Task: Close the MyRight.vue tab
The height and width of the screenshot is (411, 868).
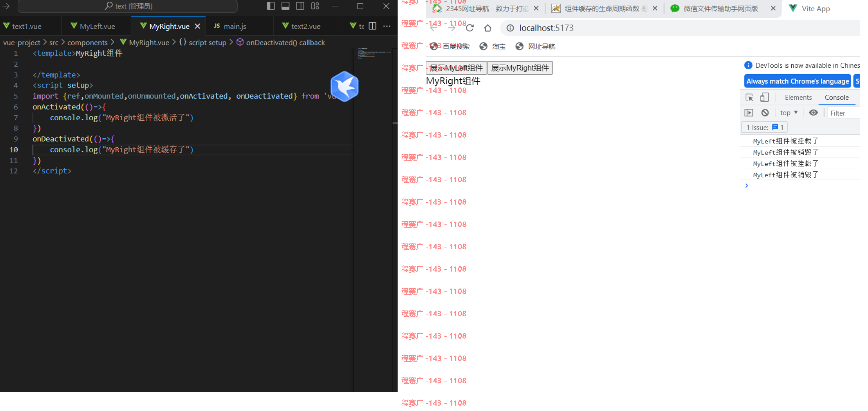Action: click(198, 26)
